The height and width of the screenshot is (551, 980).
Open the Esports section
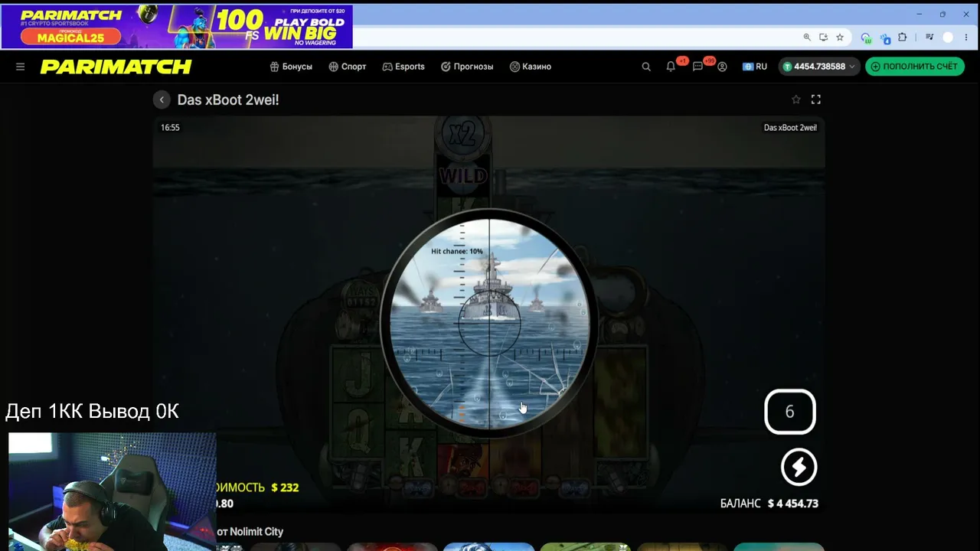tap(403, 67)
